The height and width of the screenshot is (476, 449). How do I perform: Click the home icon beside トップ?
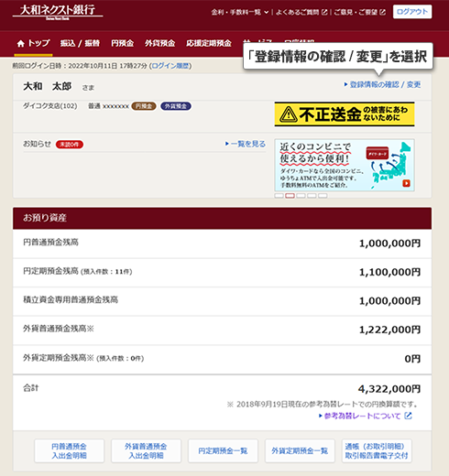coord(21,43)
